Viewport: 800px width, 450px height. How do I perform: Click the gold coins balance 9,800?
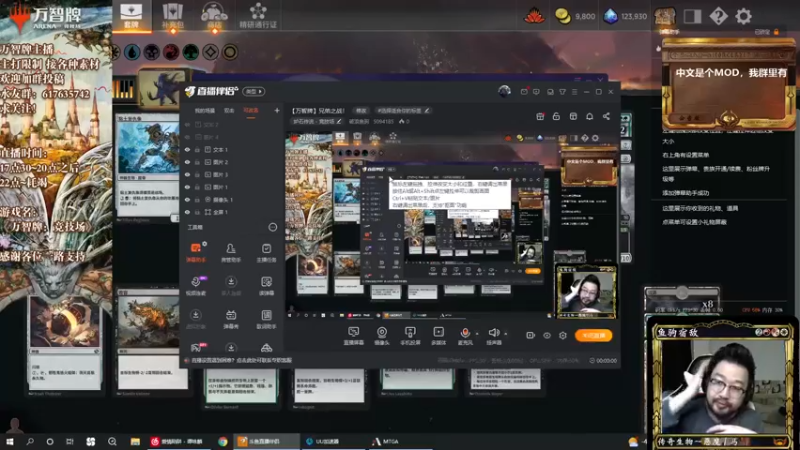click(575, 16)
